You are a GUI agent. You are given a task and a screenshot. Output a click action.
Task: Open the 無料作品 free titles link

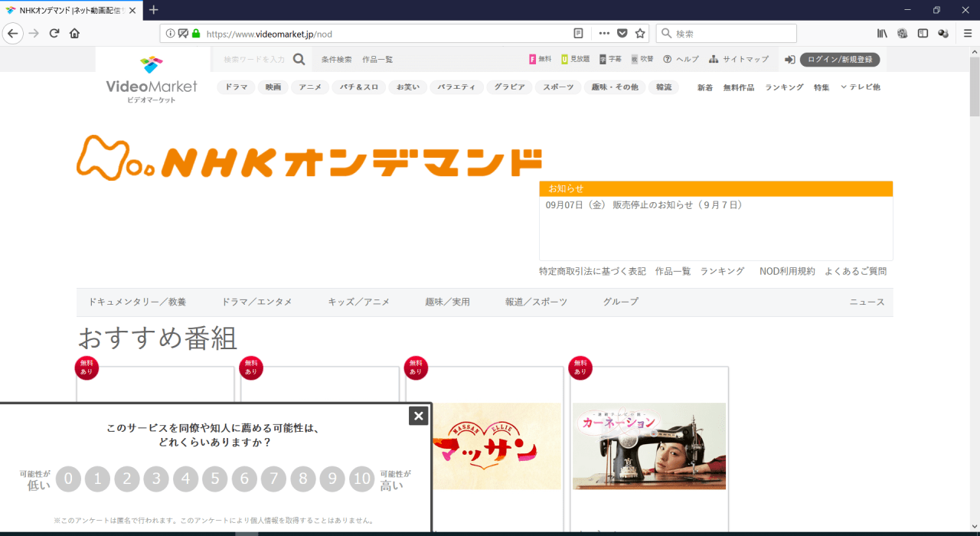click(739, 87)
